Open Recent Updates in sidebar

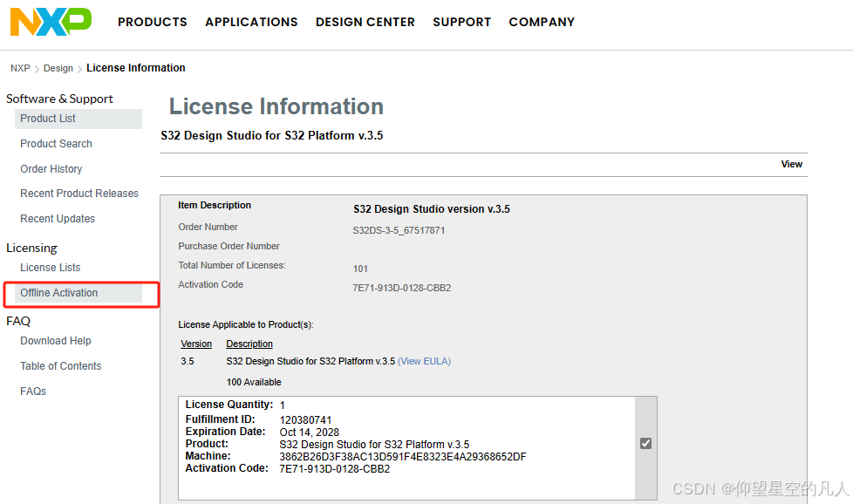58,219
